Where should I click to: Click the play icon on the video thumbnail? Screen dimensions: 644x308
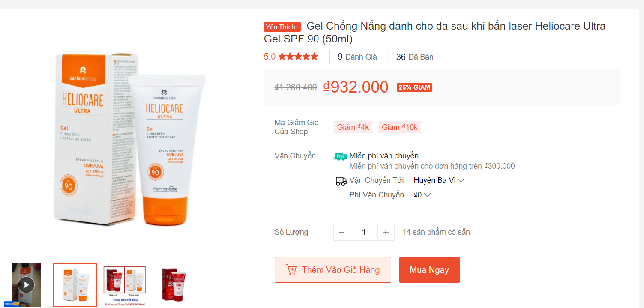coord(27,284)
